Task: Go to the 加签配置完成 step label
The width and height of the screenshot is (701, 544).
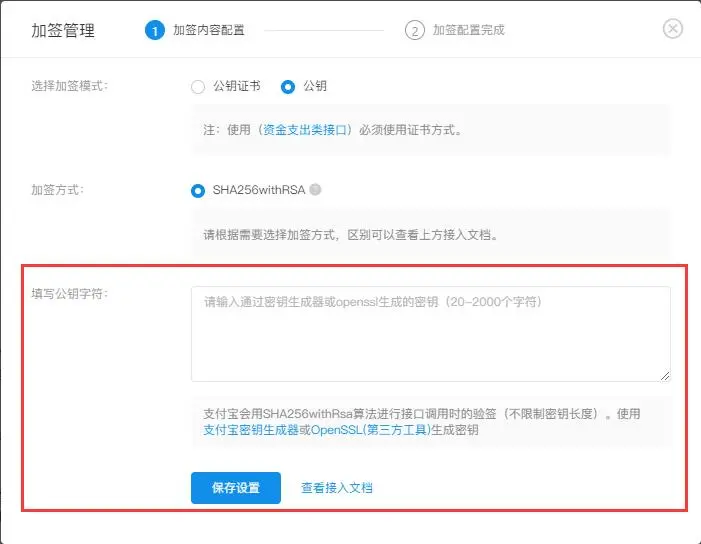Action: point(468,30)
